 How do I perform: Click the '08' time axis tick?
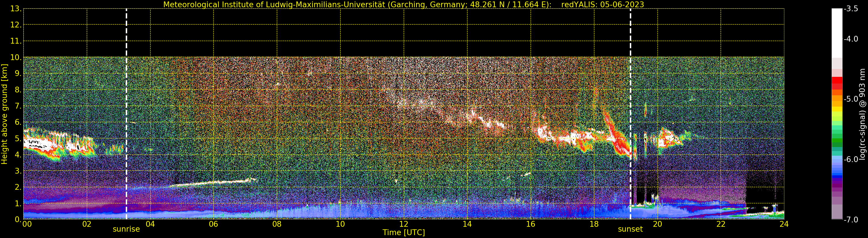(x=277, y=224)
